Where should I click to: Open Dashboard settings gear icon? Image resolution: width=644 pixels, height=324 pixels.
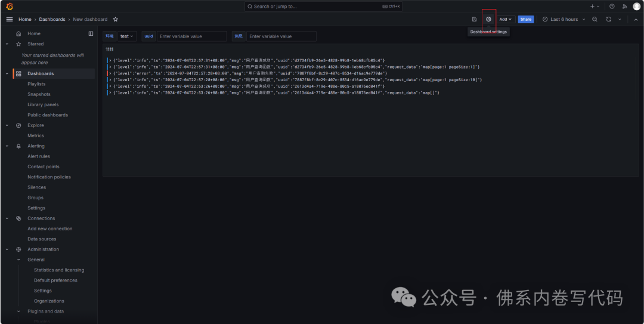488,19
